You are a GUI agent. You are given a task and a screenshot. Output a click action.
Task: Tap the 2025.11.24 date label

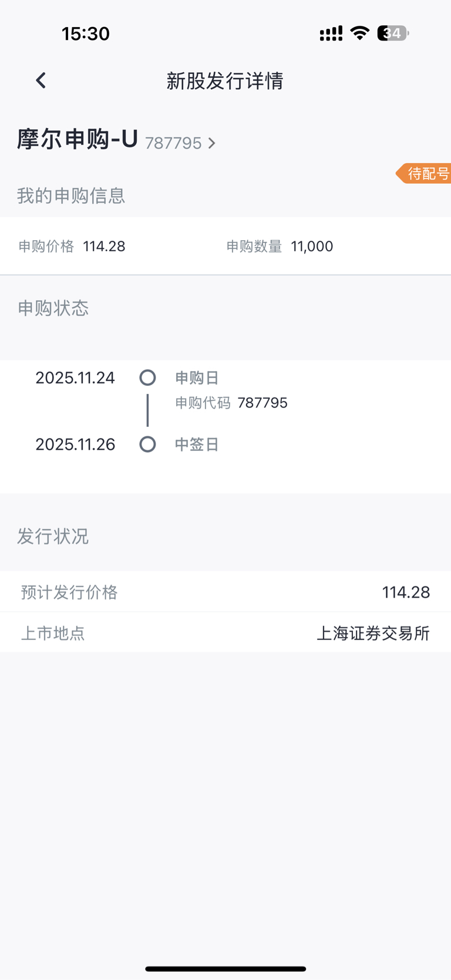(x=75, y=378)
